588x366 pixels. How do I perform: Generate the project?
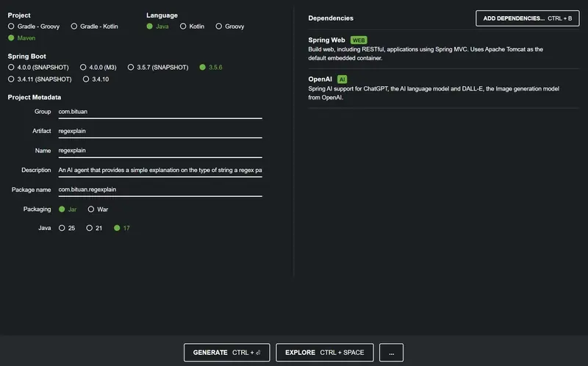pyautogui.click(x=226, y=353)
